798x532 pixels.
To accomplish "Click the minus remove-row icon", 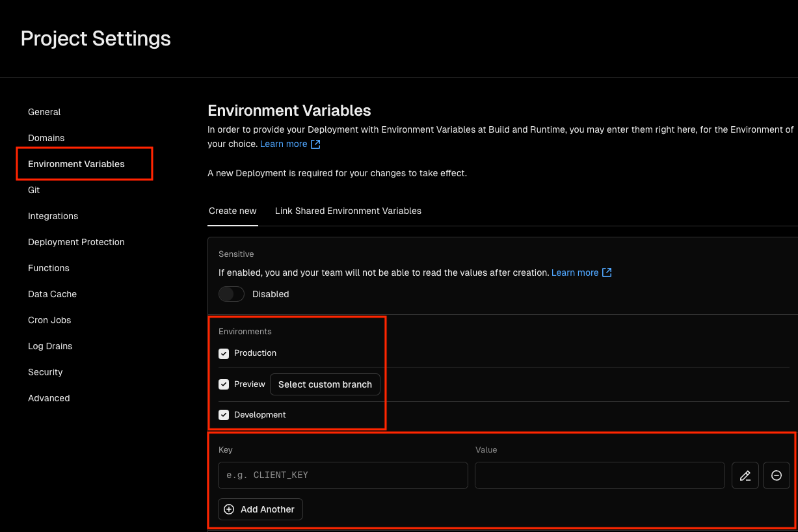I will coord(776,475).
